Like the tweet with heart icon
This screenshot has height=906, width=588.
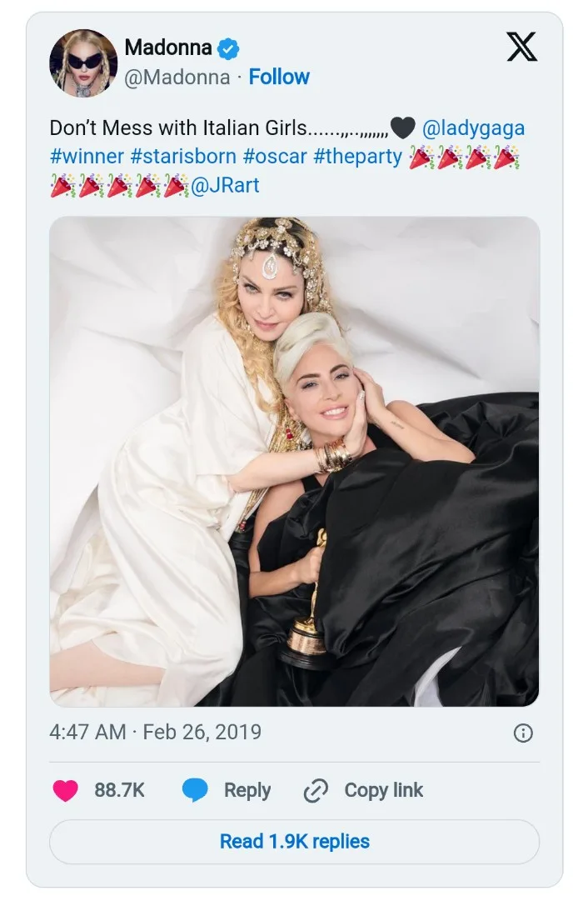point(65,790)
